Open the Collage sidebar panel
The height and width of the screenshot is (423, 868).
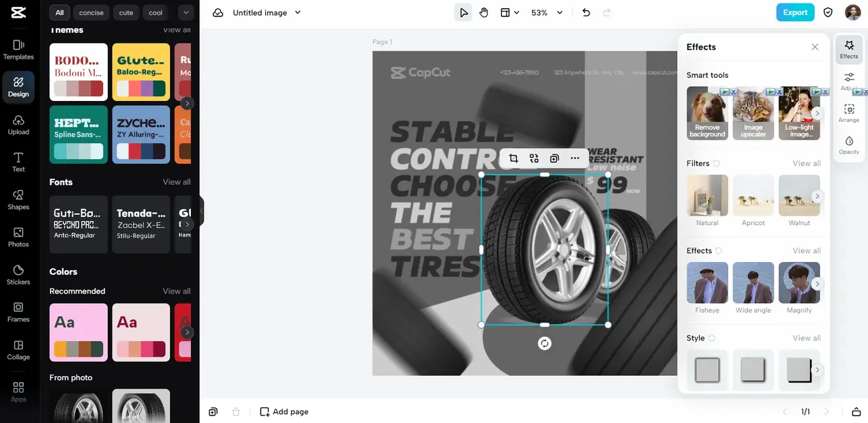point(18,350)
